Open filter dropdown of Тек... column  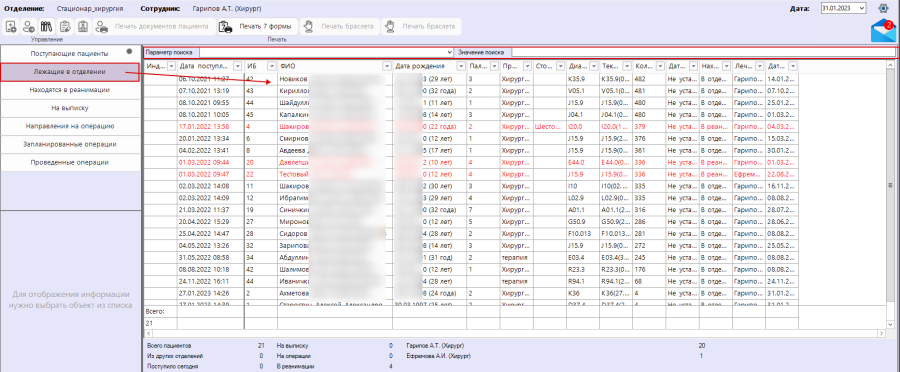click(x=627, y=67)
